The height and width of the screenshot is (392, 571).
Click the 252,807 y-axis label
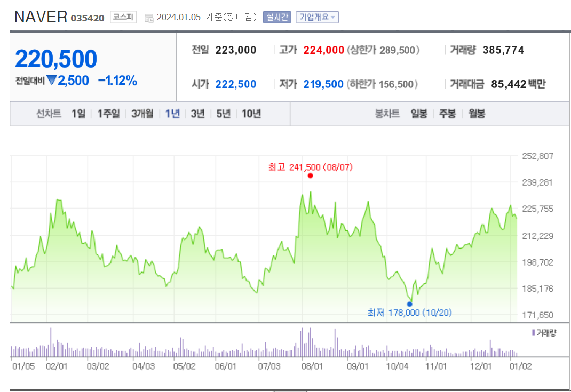tap(537, 156)
